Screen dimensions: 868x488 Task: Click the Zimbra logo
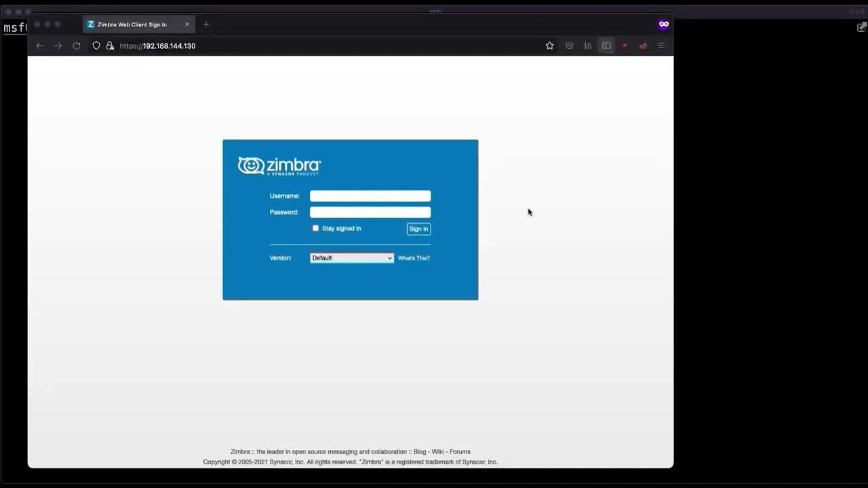pyautogui.click(x=279, y=166)
